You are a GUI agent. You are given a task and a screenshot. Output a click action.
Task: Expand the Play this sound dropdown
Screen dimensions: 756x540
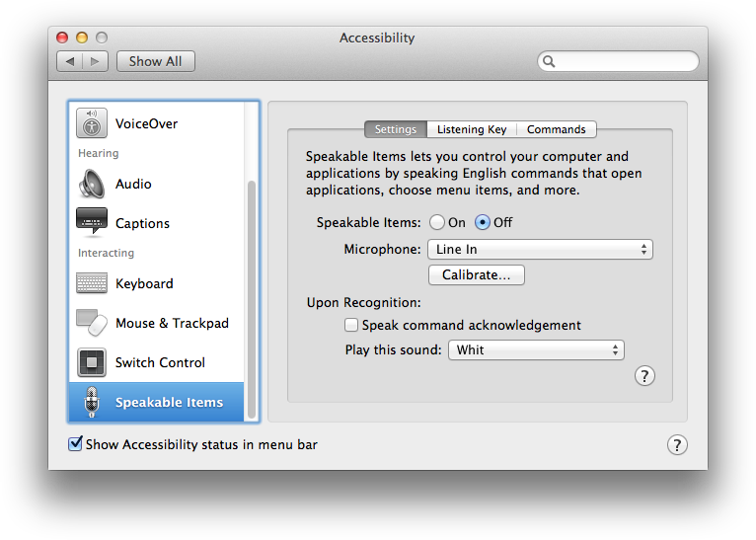pos(536,349)
